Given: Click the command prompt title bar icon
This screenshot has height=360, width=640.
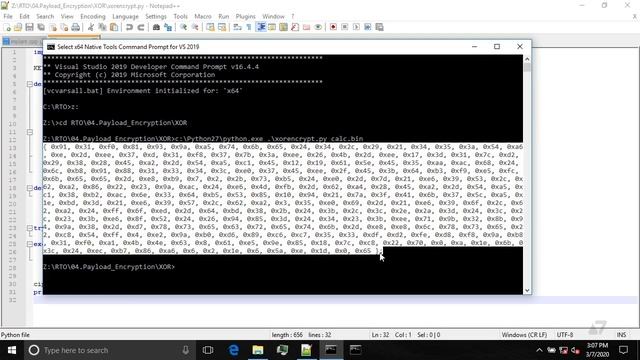Looking at the screenshot, I should (x=51, y=47).
